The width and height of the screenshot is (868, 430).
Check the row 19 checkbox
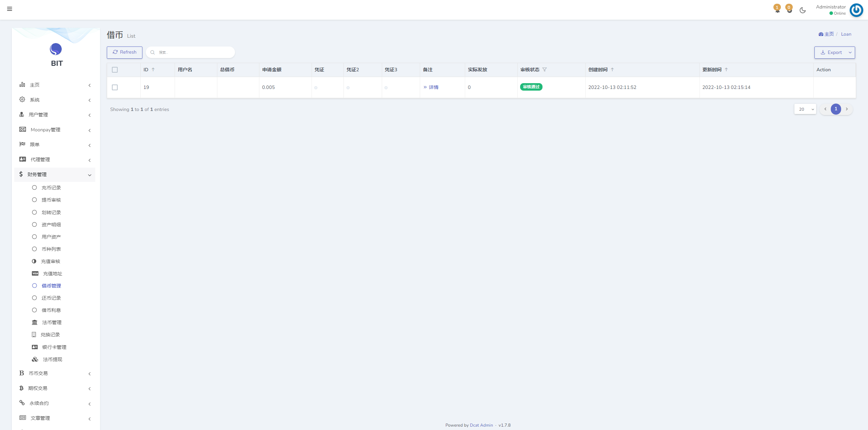(x=115, y=88)
